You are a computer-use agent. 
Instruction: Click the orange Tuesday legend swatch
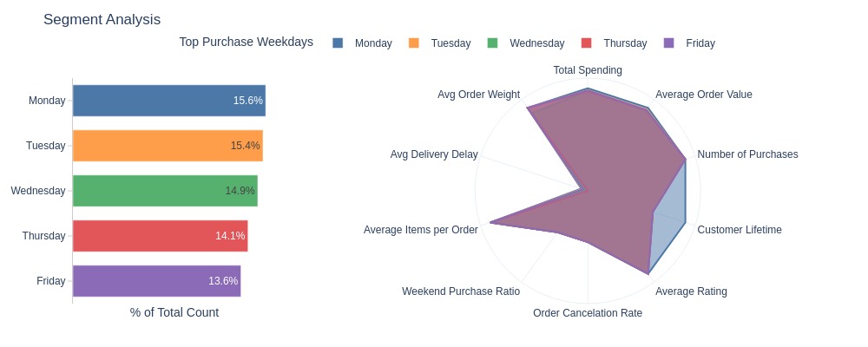(413, 43)
